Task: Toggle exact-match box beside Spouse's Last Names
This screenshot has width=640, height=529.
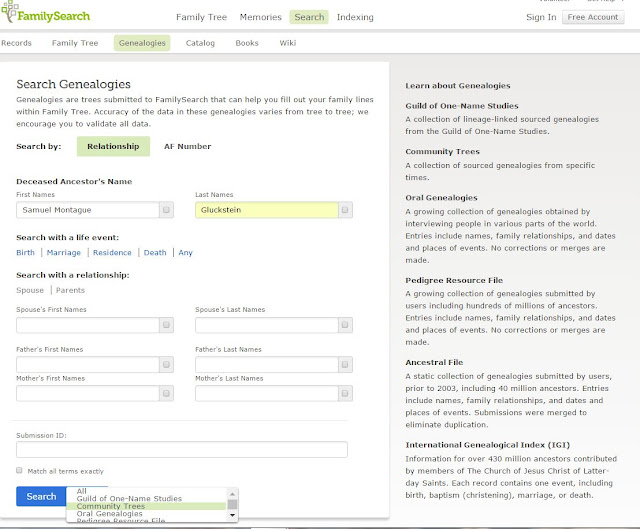Action: 345,325
